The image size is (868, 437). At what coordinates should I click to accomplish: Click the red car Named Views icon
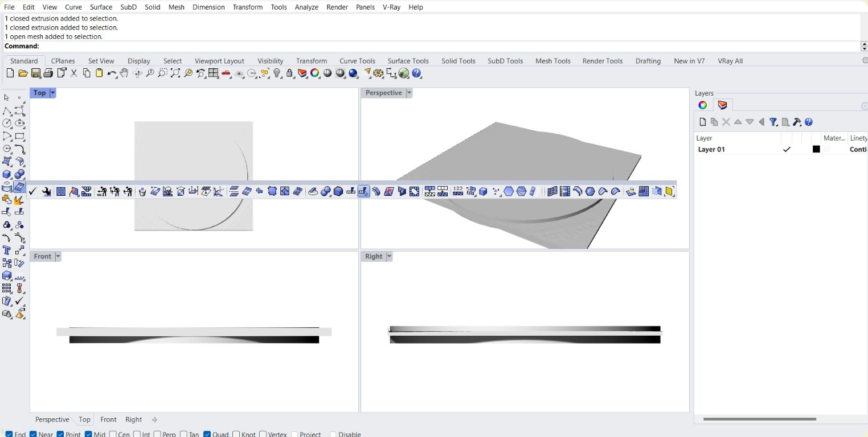(226, 73)
